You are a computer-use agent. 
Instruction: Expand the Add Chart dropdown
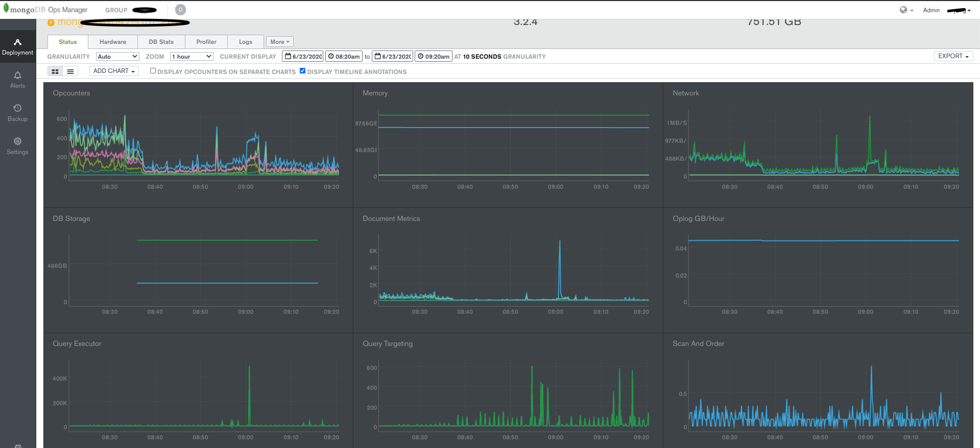(114, 71)
